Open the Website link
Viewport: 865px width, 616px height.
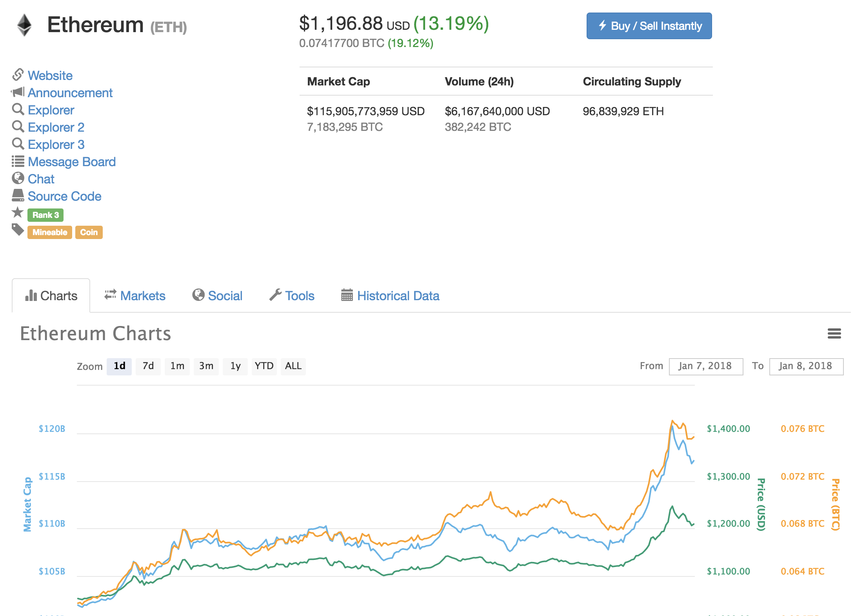click(x=50, y=75)
